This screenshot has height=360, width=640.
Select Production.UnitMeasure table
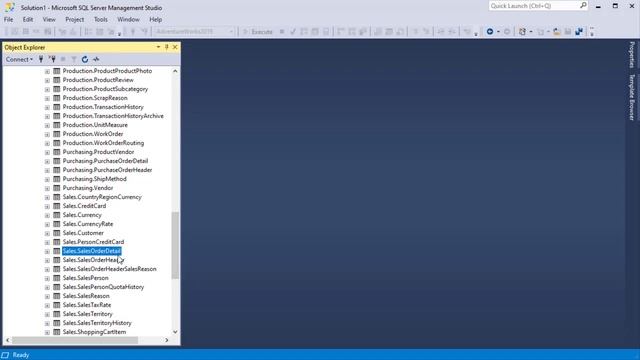coord(95,125)
